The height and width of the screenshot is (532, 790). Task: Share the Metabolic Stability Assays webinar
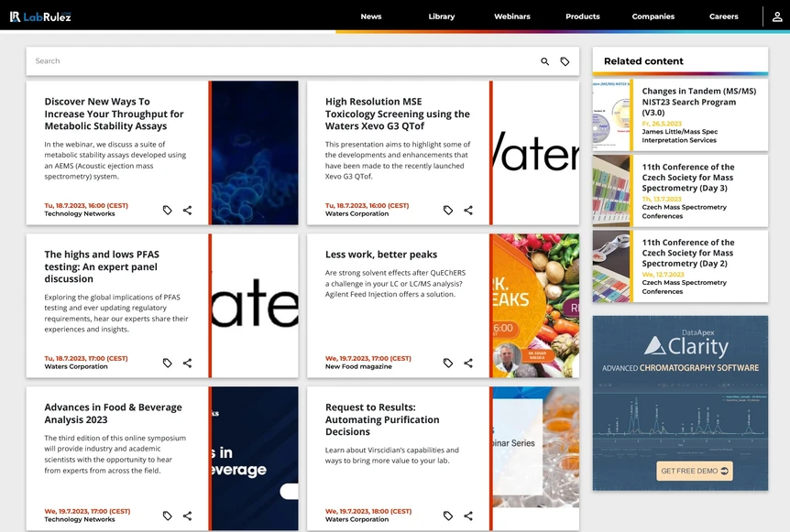[x=187, y=210]
